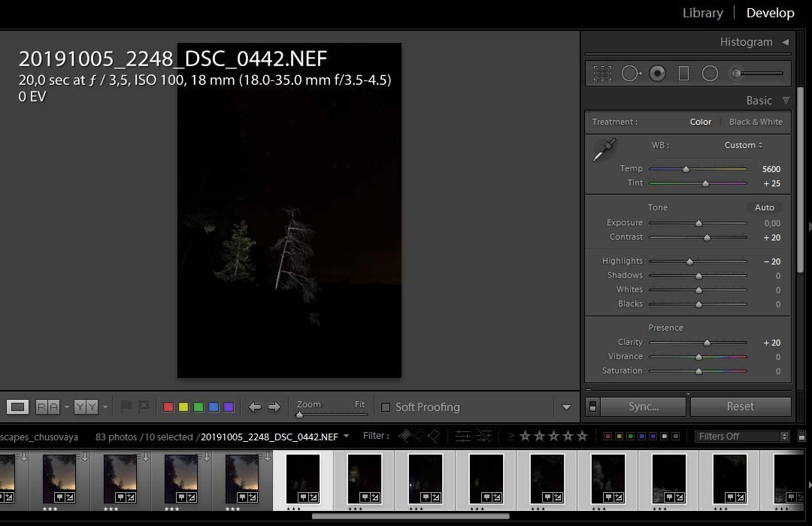The image size is (812, 526).
Task: Click the Exposure slider handle
Action: coord(698,223)
